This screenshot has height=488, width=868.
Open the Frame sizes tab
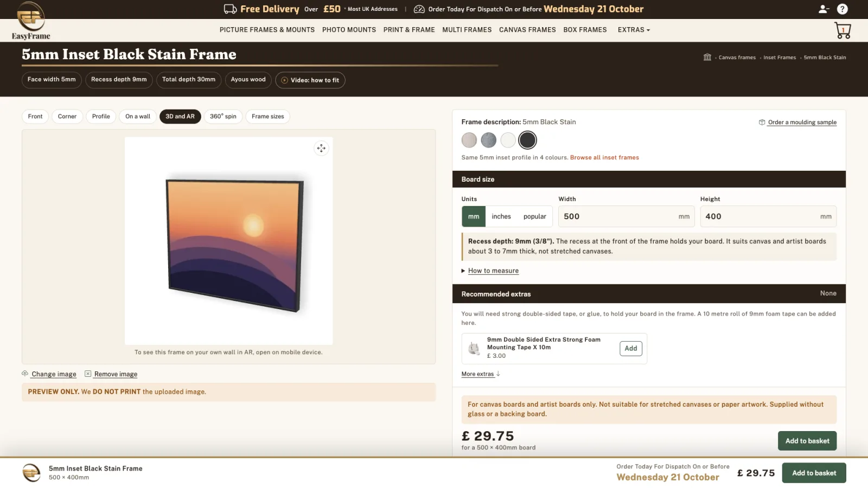268,117
